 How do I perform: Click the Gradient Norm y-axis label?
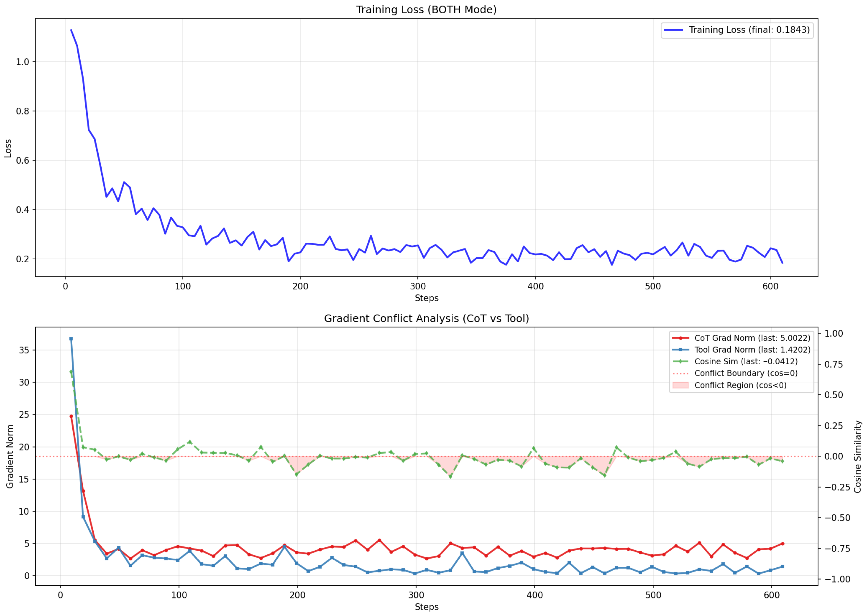pyautogui.click(x=10, y=456)
